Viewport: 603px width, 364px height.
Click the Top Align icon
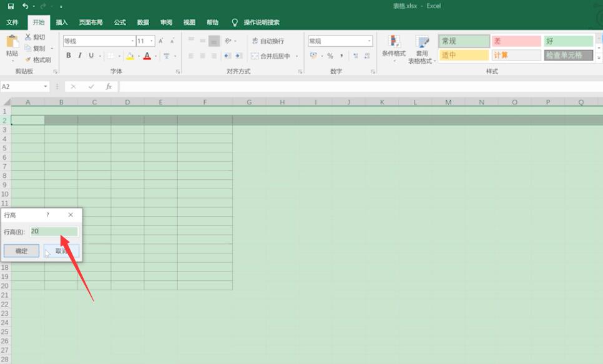191,41
